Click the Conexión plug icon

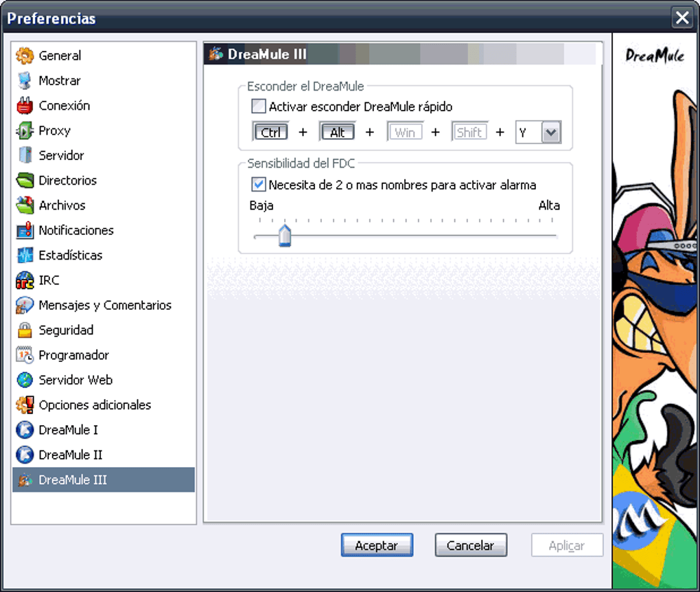coord(25,106)
